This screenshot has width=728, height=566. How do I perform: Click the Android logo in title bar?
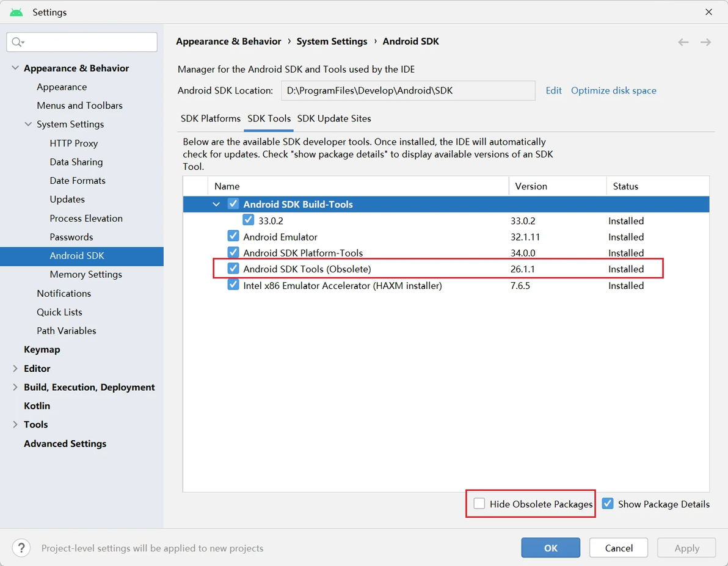tap(16, 12)
